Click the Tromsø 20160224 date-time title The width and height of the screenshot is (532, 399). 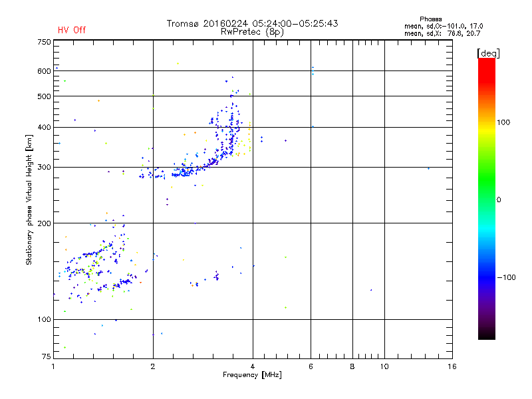(252, 23)
